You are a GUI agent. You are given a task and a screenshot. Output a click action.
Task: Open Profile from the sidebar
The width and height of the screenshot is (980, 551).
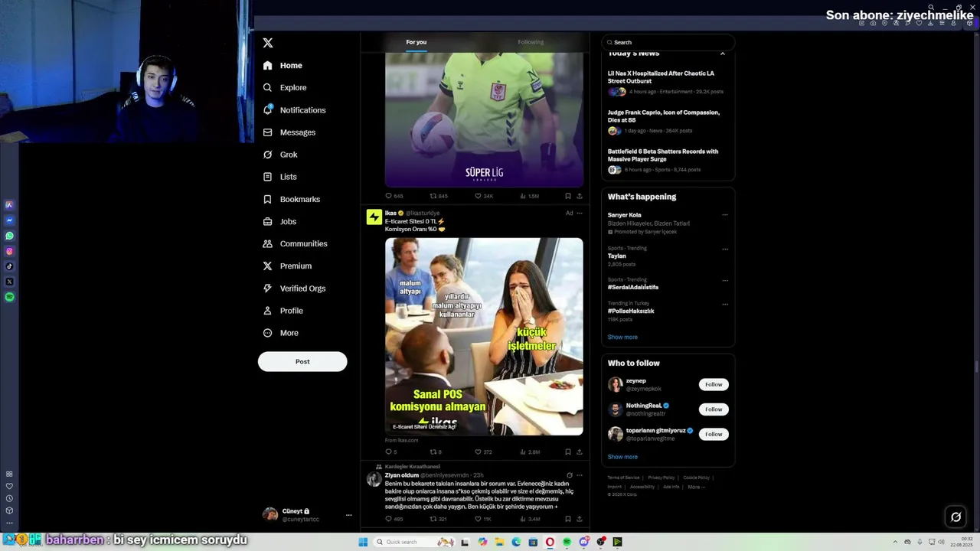click(x=283, y=311)
